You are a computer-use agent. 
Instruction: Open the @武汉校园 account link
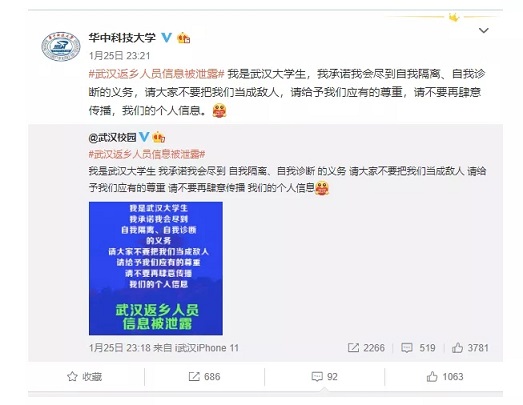112,137
